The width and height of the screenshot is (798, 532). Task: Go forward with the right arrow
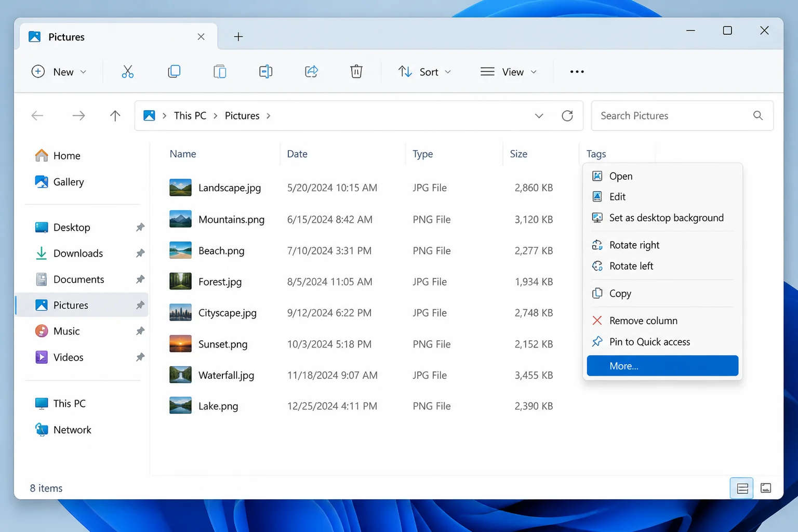point(78,115)
